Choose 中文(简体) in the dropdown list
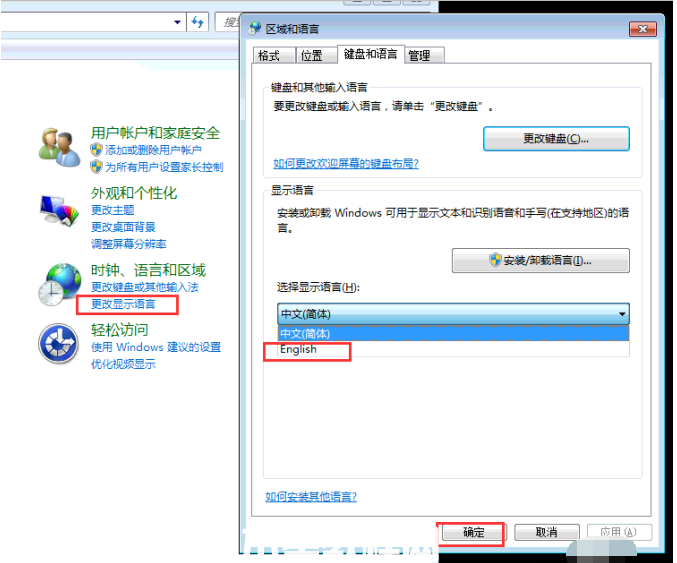The image size is (677, 563). tap(453, 333)
